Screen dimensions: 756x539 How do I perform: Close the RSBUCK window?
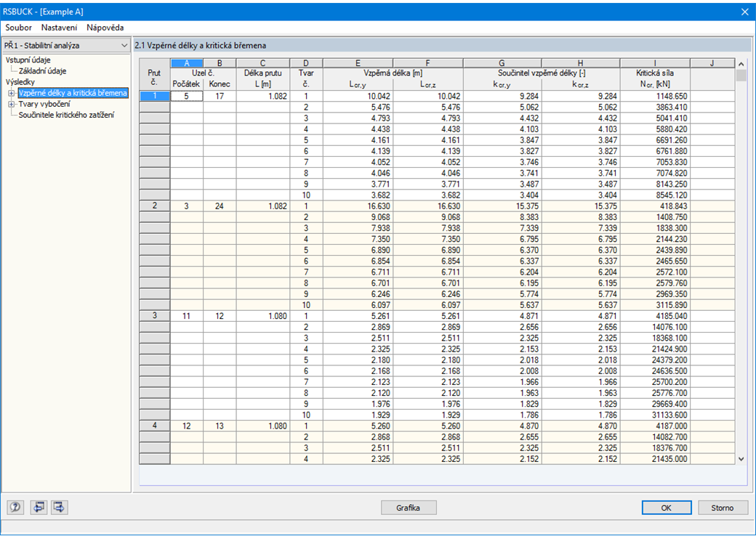click(x=744, y=12)
